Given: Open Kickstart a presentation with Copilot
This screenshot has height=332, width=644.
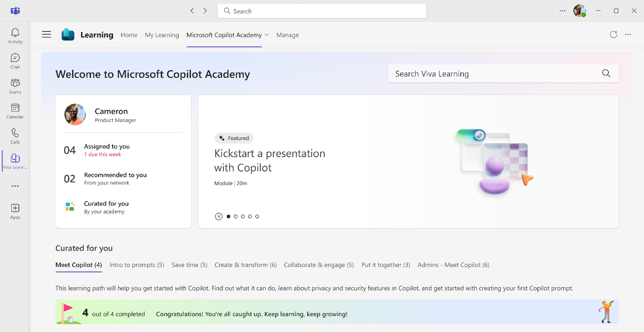Looking at the screenshot, I should [270, 160].
